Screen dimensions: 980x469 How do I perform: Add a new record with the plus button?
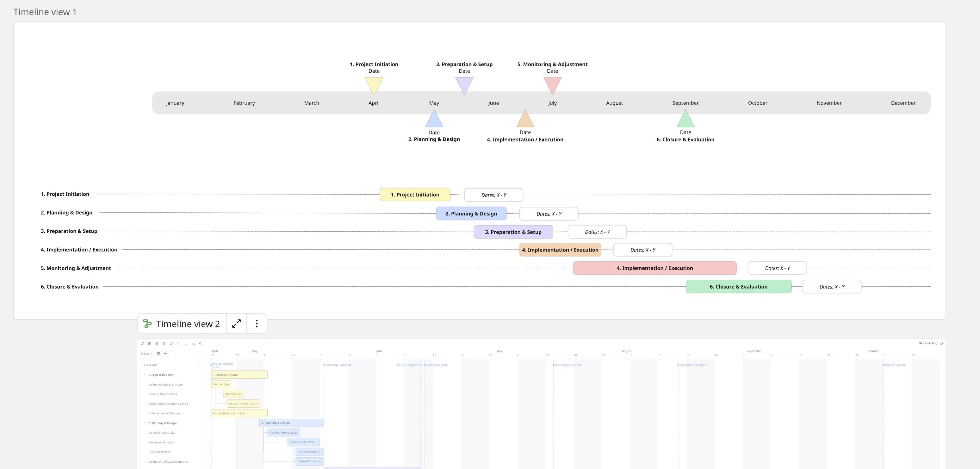pyautogui.click(x=200, y=365)
